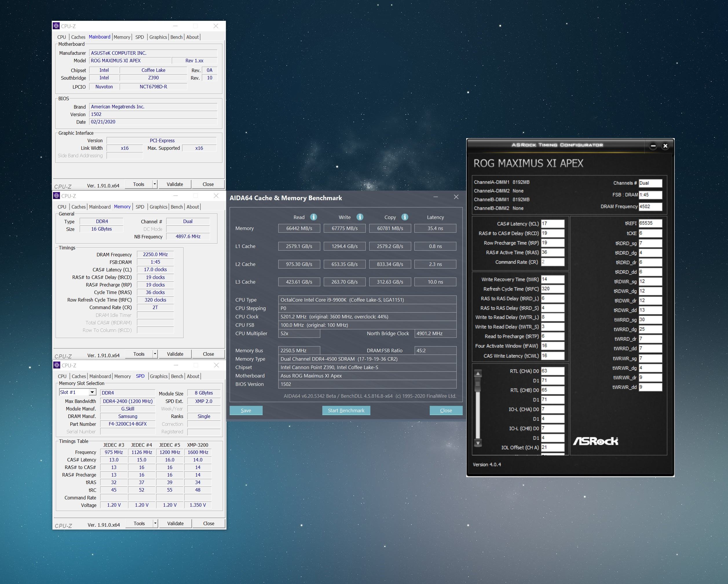The width and height of the screenshot is (728, 584).
Task: Click the DRAM Frequency value 2250.0 MHz
Action: (x=155, y=254)
